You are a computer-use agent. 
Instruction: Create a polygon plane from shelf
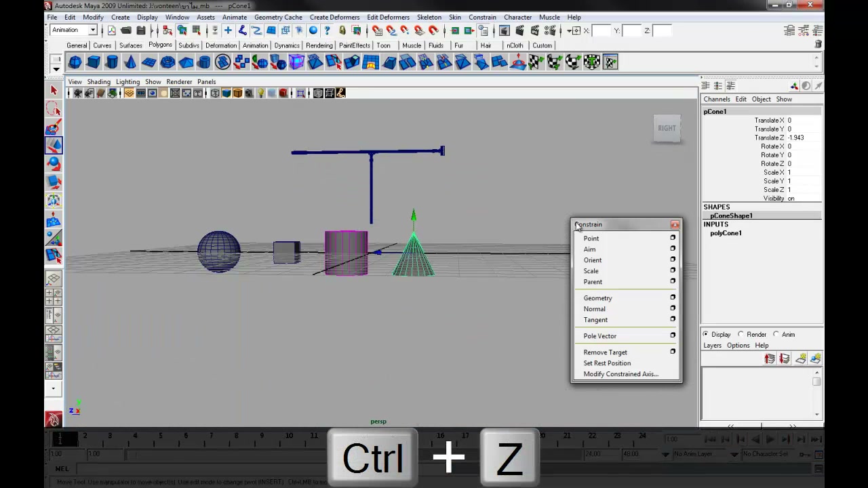(x=149, y=62)
